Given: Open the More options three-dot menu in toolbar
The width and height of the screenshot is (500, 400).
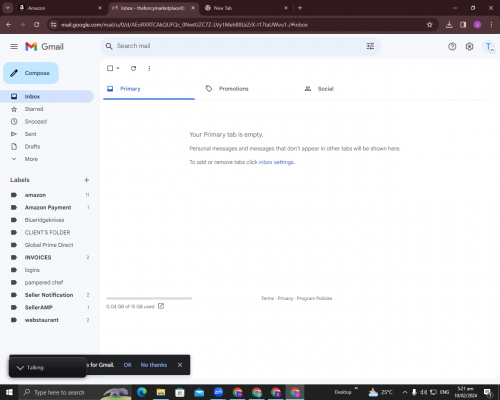Looking at the screenshot, I should point(149,68).
